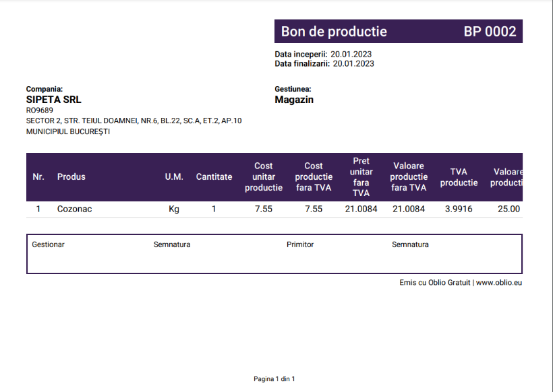The height and width of the screenshot is (392, 553).
Task: Click the 'Bon de productie' title
Action: pos(334,32)
